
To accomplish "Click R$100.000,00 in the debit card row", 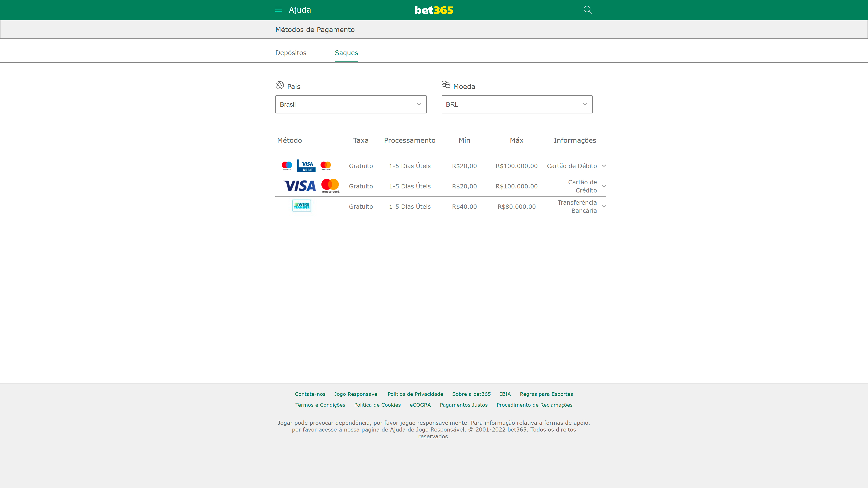I will 517,166.
